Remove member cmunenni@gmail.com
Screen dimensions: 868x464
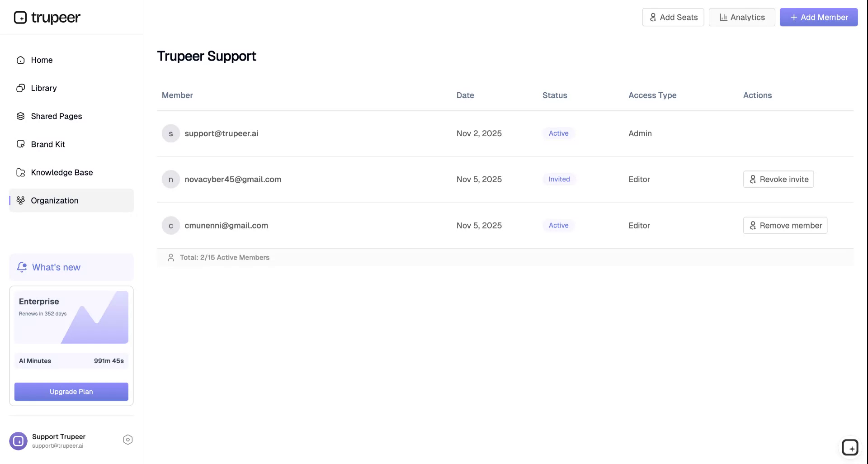(785, 225)
